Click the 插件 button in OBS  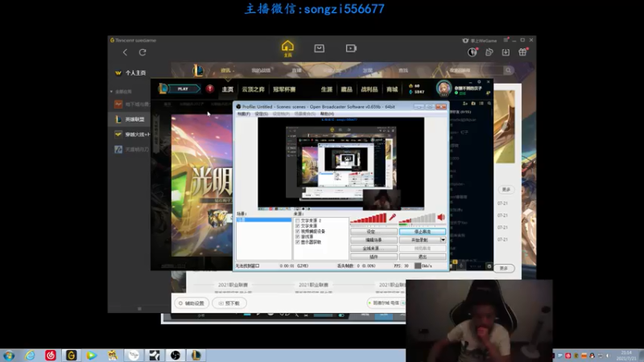pos(374,257)
